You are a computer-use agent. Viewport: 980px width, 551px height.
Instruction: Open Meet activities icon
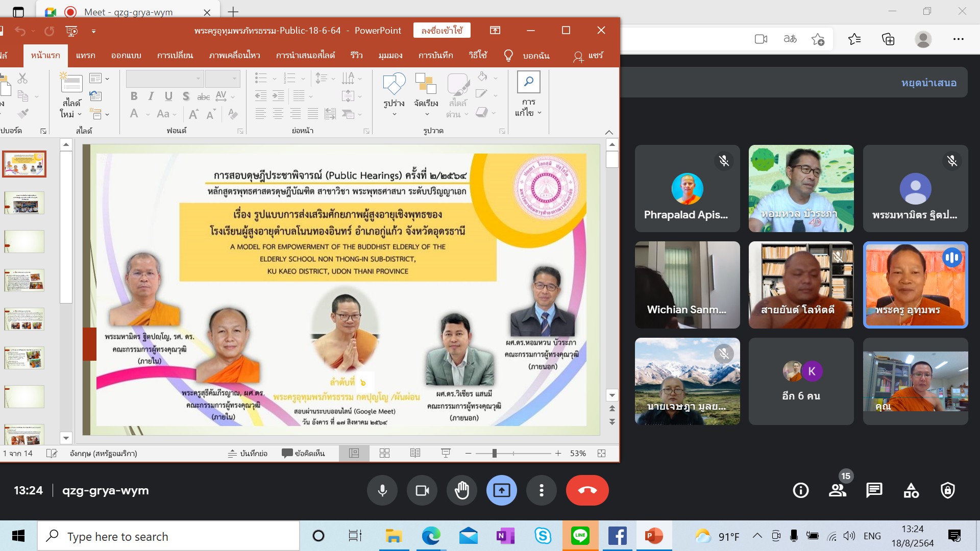pyautogui.click(x=911, y=490)
